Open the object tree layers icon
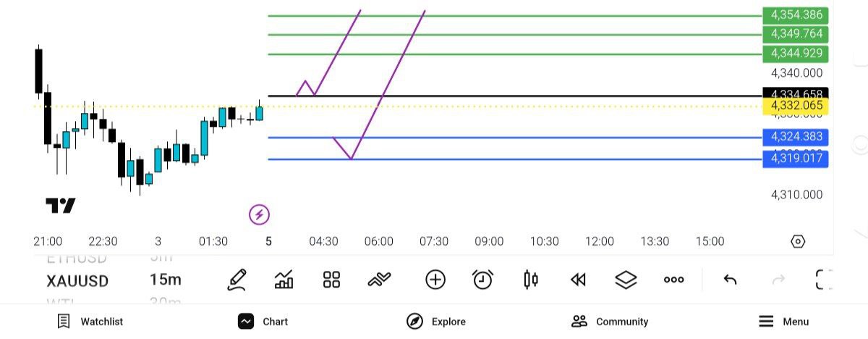868x339 pixels. coord(626,280)
